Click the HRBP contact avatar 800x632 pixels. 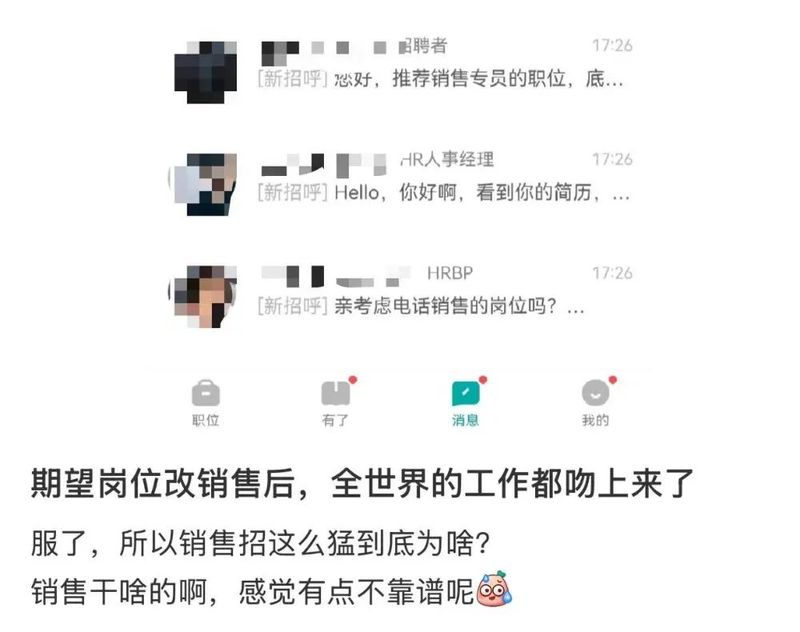click(x=205, y=297)
